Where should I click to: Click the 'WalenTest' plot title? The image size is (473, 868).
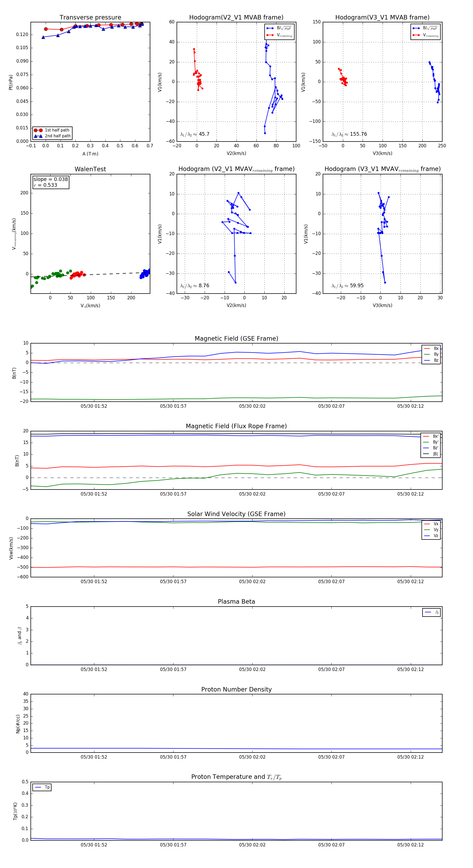pos(90,169)
